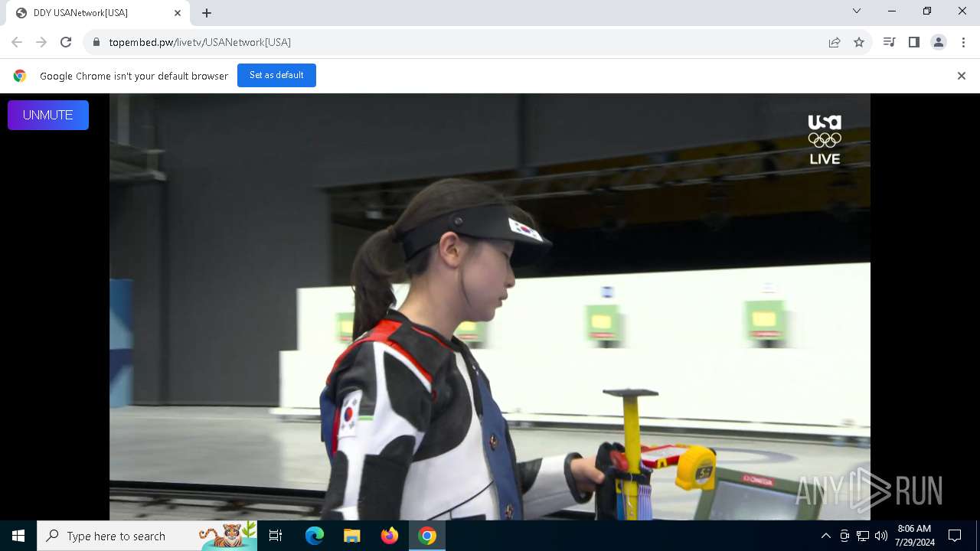Open Windows Start menu

18,536
